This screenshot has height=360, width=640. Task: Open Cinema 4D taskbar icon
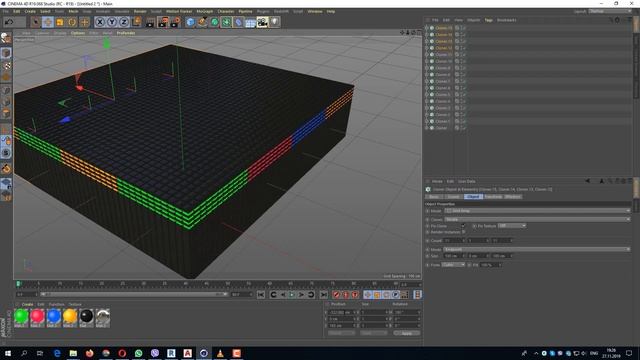click(x=204, y=353)
